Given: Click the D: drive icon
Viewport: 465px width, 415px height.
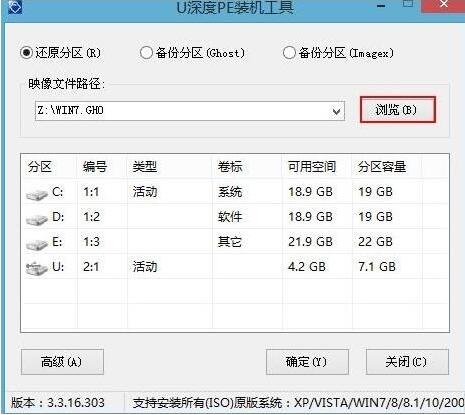Looking at the screenshot, I should point(37,219).
